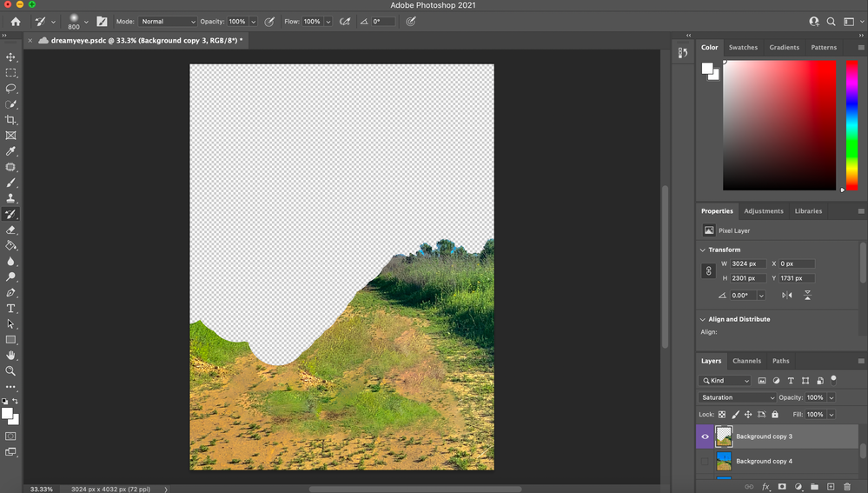Switch to the Channels tab
868x493 pixels.
[x=746, y=361]
